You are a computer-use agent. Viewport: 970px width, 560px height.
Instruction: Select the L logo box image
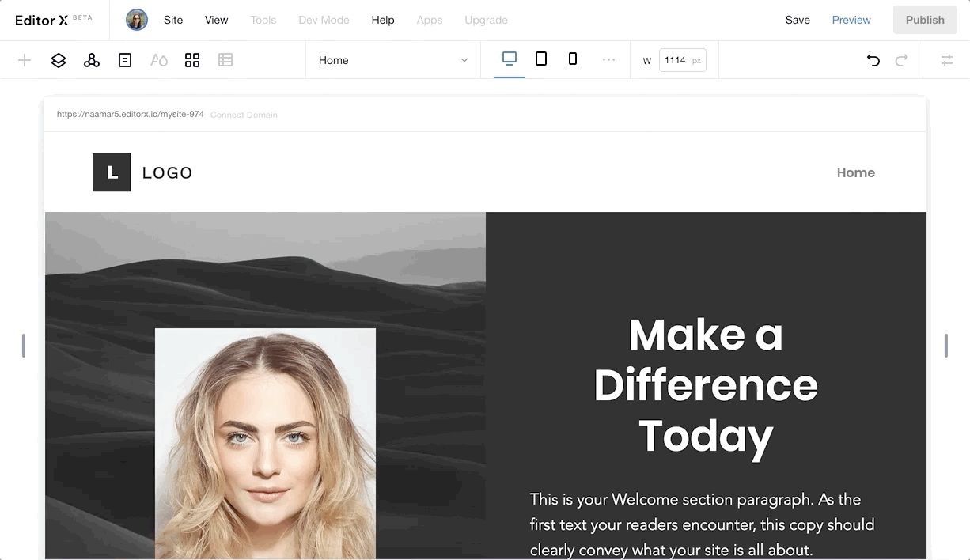click(112, 172)
